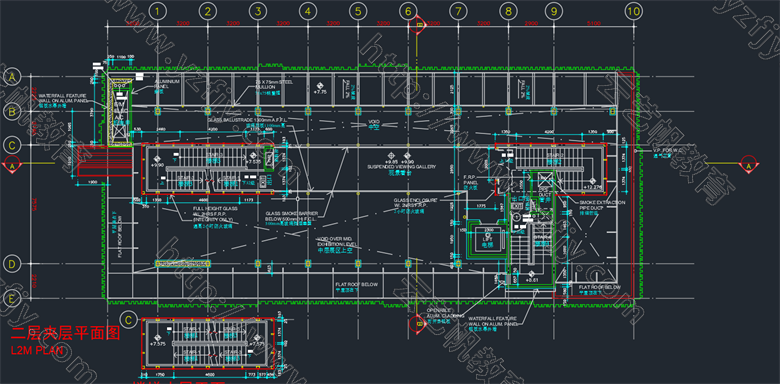Click row grid bubble A on left
Screen dimensions: 780x384
pos(11,77)
